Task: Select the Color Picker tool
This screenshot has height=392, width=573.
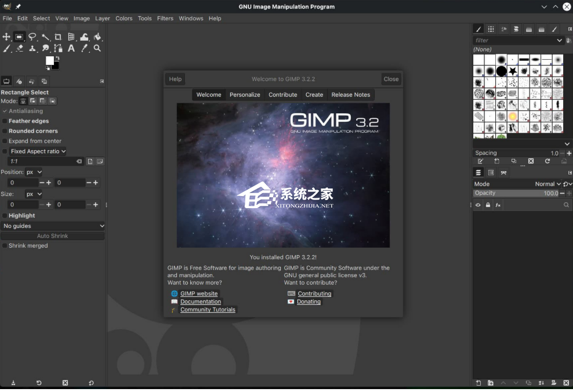Action: pyautogui.click(x=85, y=48)
